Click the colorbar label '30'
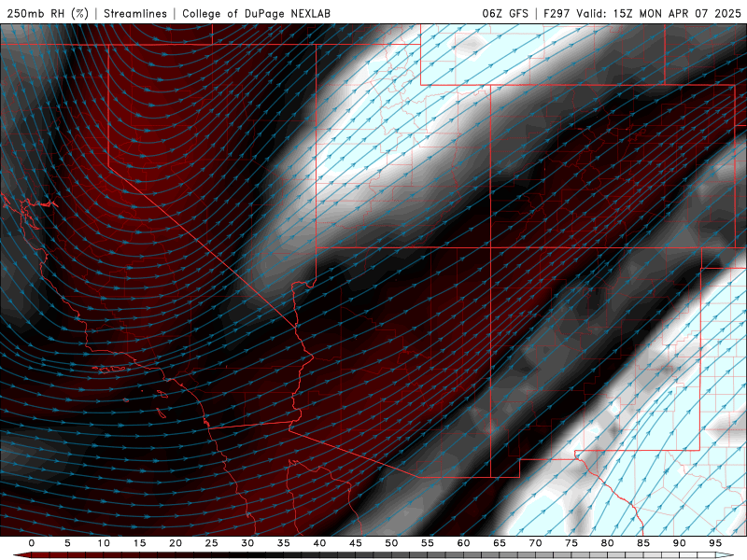Viewport: 747px width, 560px height. tap(247, 543)
